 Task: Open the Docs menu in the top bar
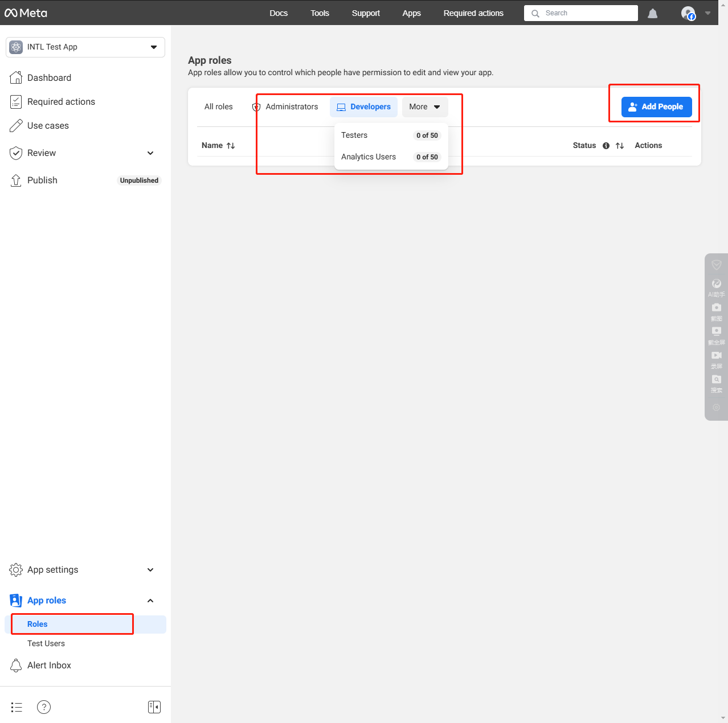279,13
